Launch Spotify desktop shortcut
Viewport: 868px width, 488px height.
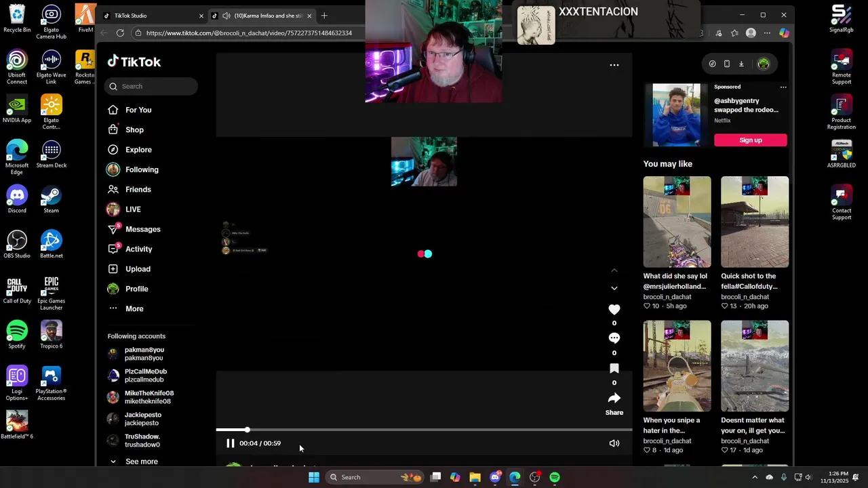pyautogui.click(x=17, y=335)
